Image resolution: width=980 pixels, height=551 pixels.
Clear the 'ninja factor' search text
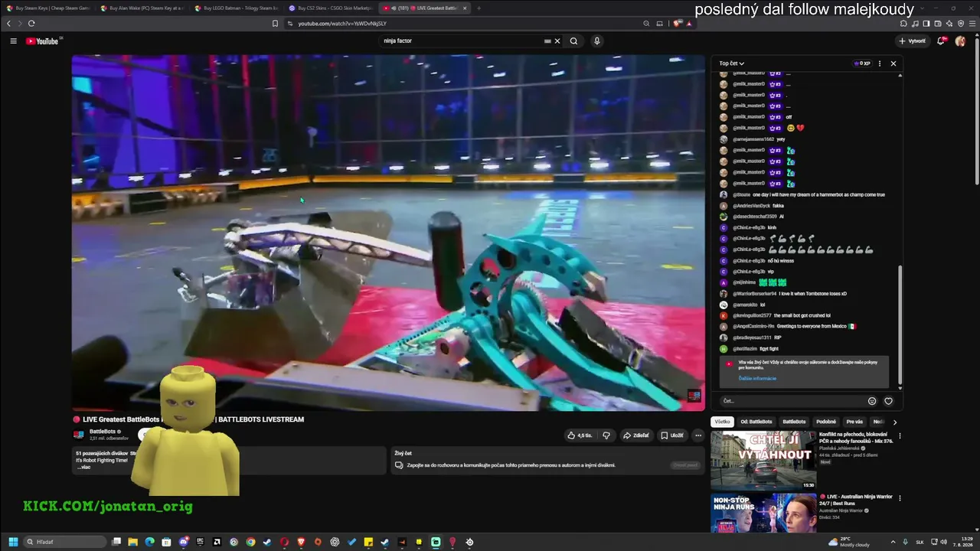point(557,41)
